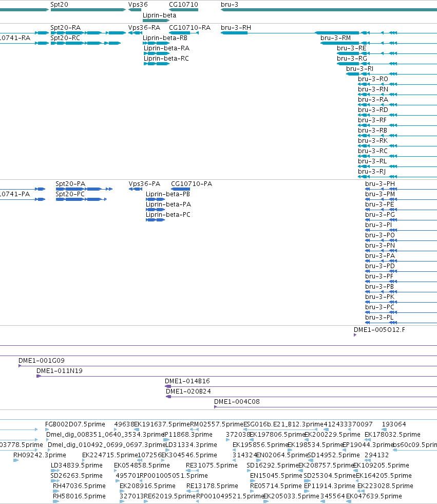437x504 pixels.
Task: Select transcript Spt20-RC
Action: tap(65, 38)
